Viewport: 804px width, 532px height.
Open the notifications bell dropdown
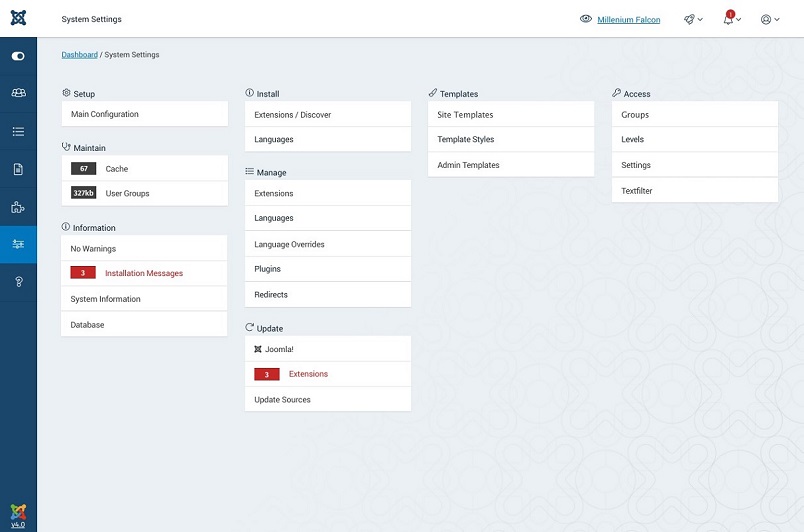[x=731, y=19]
